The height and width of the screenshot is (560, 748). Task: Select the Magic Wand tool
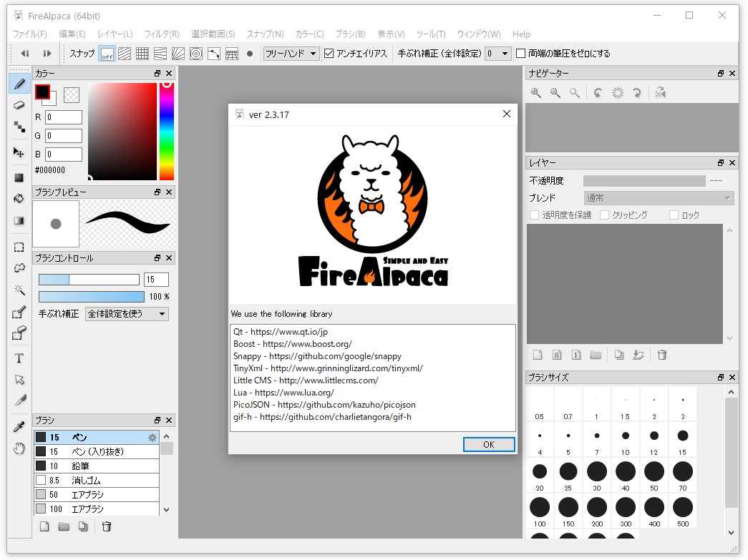click(x=19, y=290)
